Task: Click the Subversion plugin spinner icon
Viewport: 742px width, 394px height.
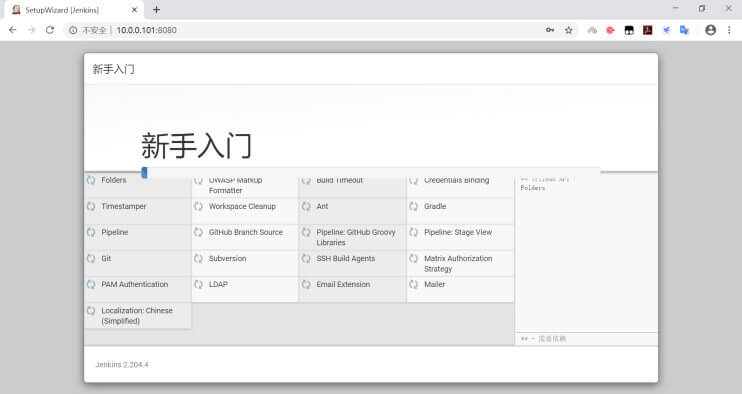Action: [x=199, y=258]
